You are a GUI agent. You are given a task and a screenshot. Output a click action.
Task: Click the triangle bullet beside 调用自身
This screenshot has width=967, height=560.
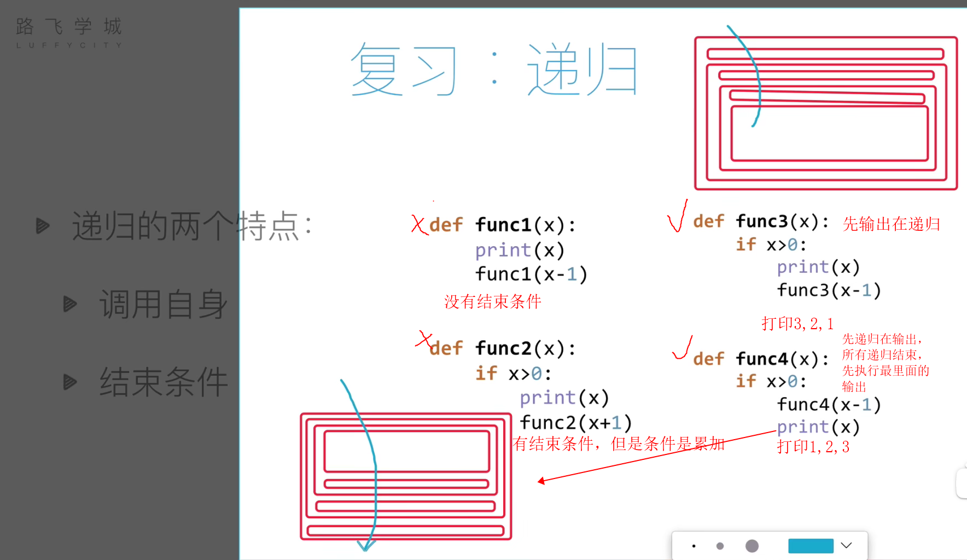click(x=70, y=304)
